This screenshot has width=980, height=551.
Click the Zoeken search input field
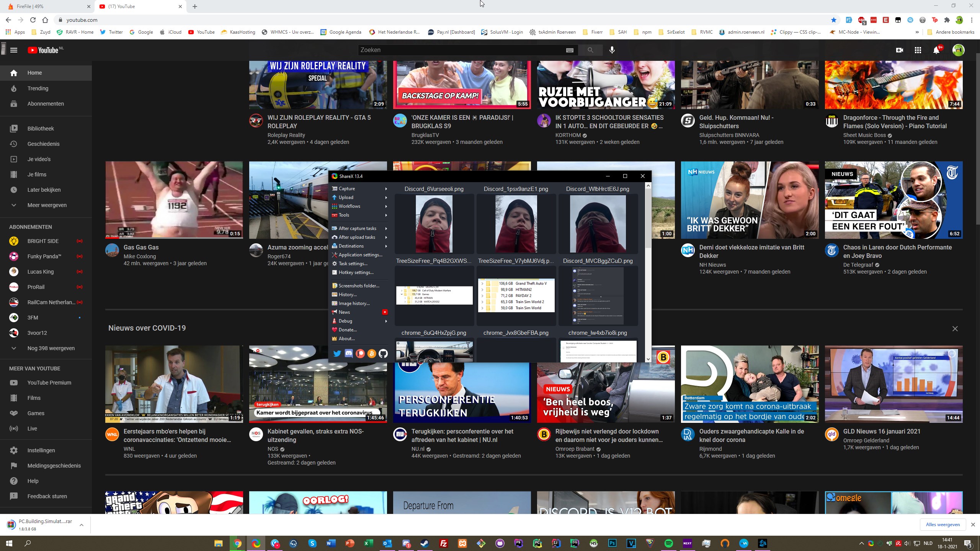(459, 50)
